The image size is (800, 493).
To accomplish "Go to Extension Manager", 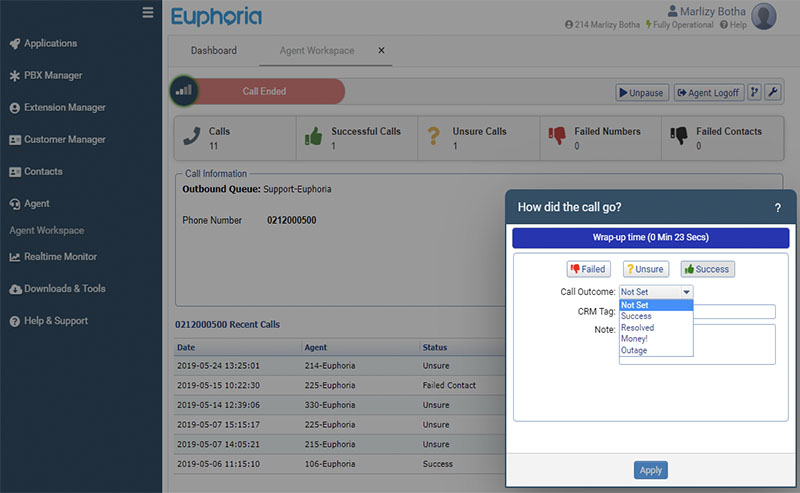I will click(x=65, y=108).
